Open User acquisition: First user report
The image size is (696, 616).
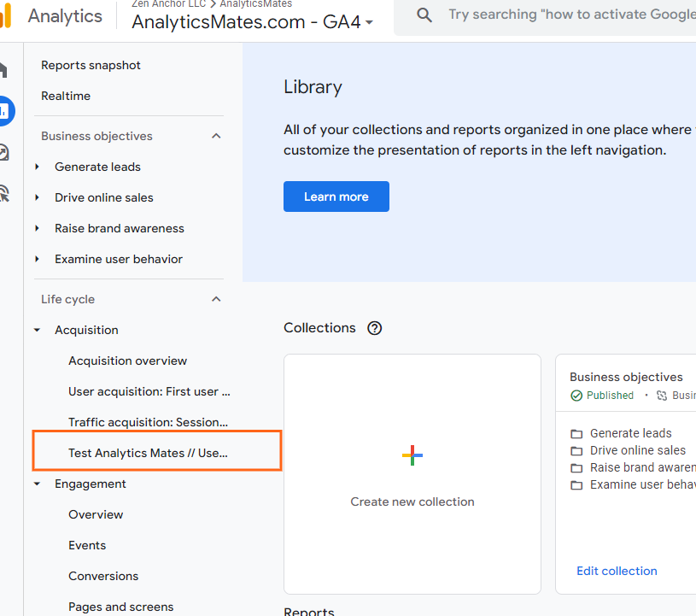pos(149,391)
